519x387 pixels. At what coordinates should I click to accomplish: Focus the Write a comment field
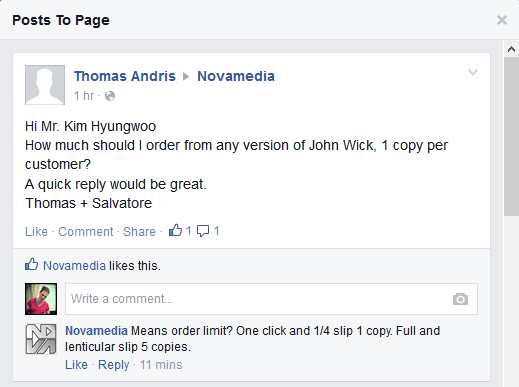[271, 299]
